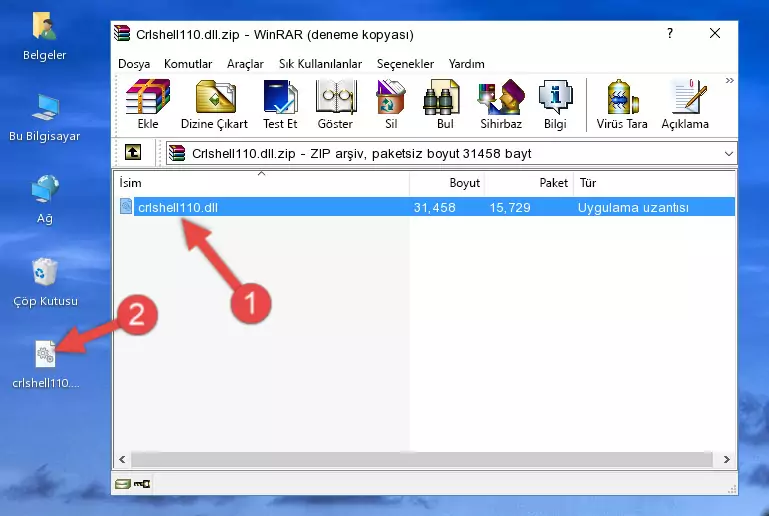
Task: Select the Bu Bilgisayar desktop icon
Action: 45,118
